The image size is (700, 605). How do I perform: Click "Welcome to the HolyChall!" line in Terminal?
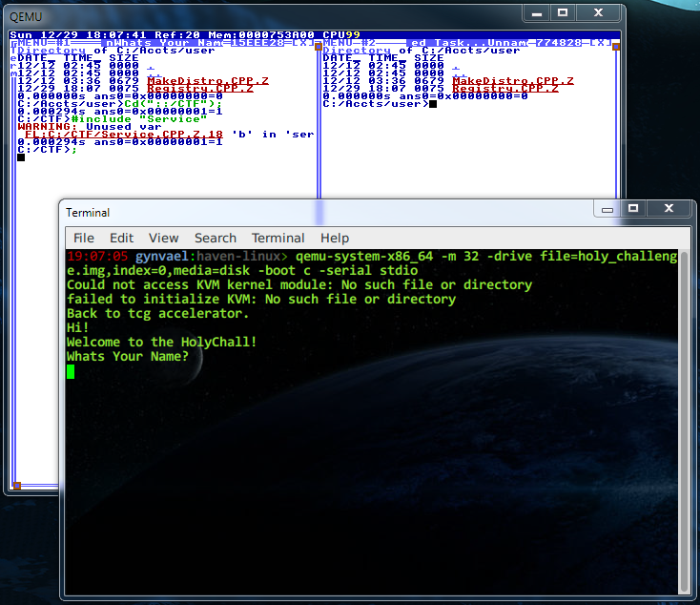click(161, 342)
